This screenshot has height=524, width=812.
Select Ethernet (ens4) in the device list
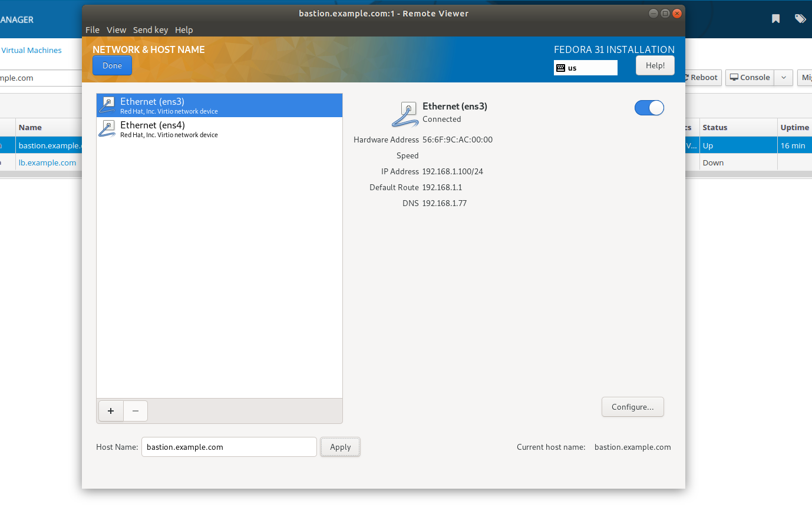(219, 129)
